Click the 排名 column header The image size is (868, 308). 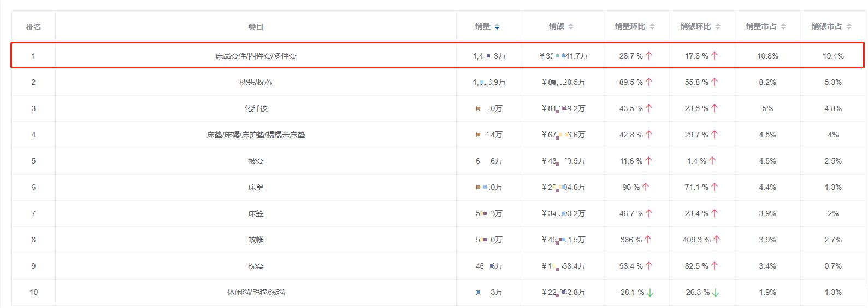pyautogui.click(x=33, y=27)
